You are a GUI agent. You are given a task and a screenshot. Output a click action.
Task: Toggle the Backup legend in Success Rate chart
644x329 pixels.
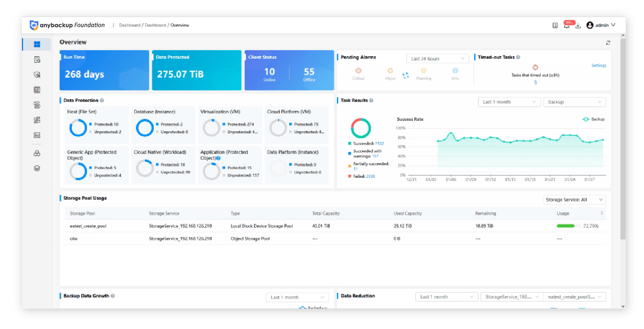pos(594,119)
